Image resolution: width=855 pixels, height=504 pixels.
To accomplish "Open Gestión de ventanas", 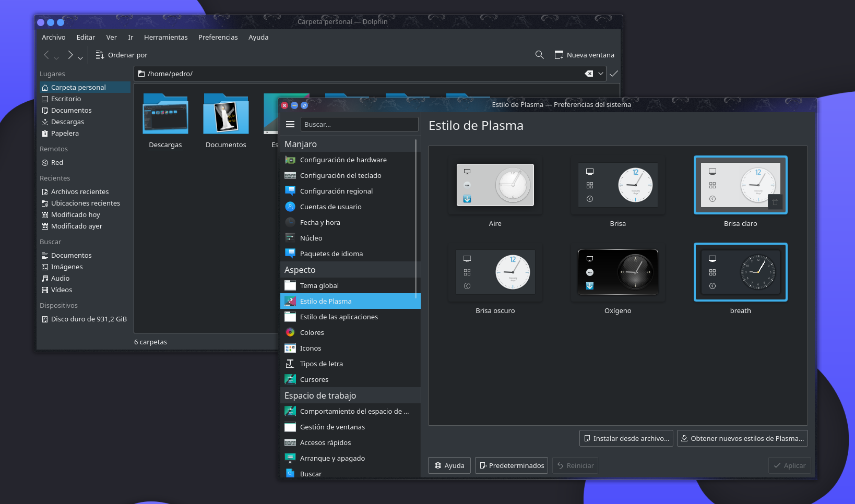I will 350,427.
